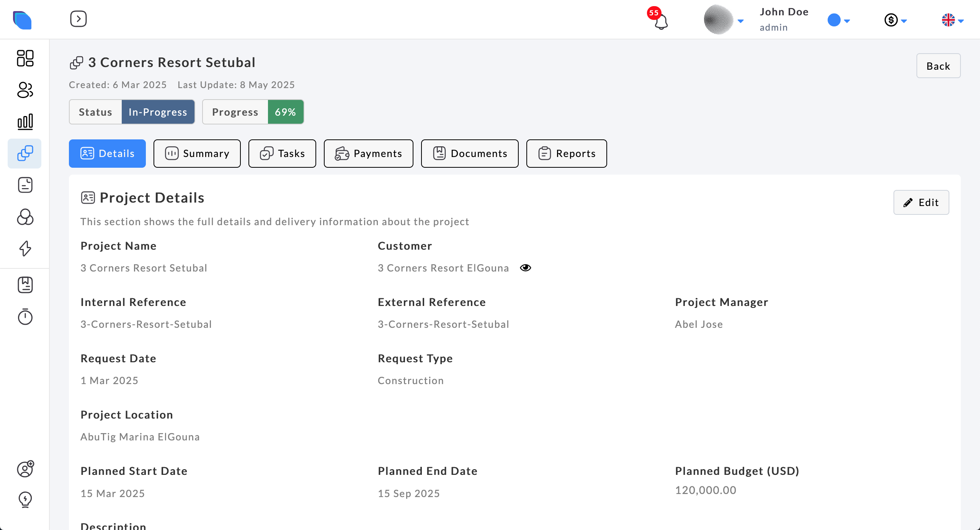The width and height of the screenshot is (980, 530).
Task: Click the In-Progress status badge
Action: (x=158, y=112)
